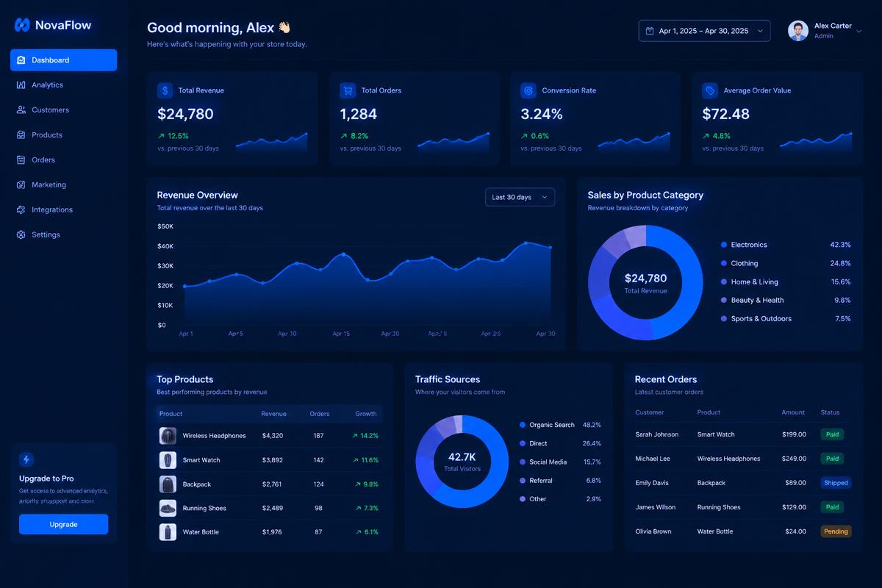Click the Analytics chart icon in sidebar
This screenshot has height=588, width=882.
(21, 85)
